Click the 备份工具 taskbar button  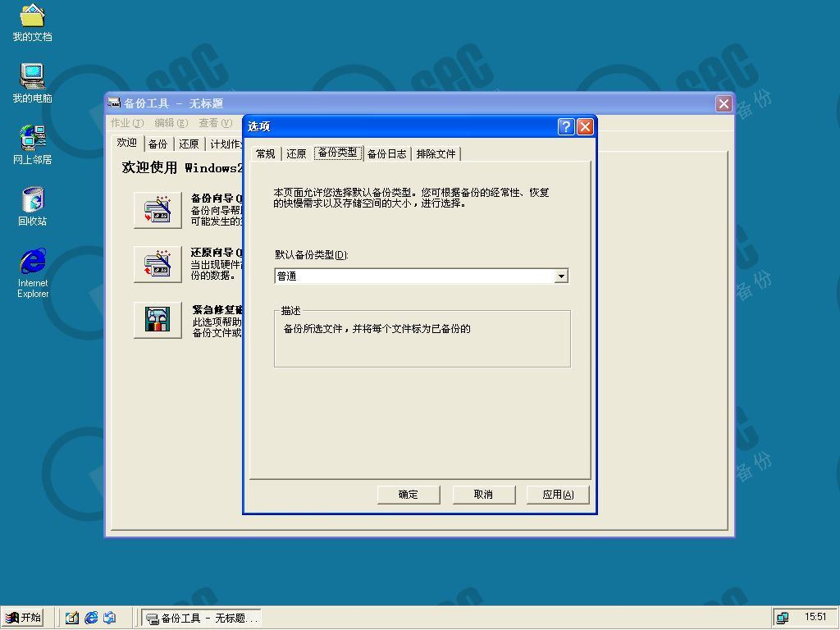pos(202,618)
